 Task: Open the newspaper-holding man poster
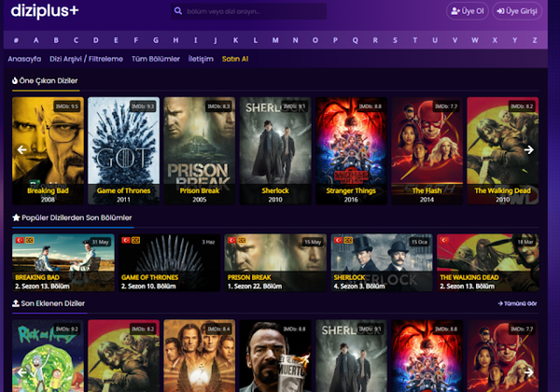click(x=275, y=356)
